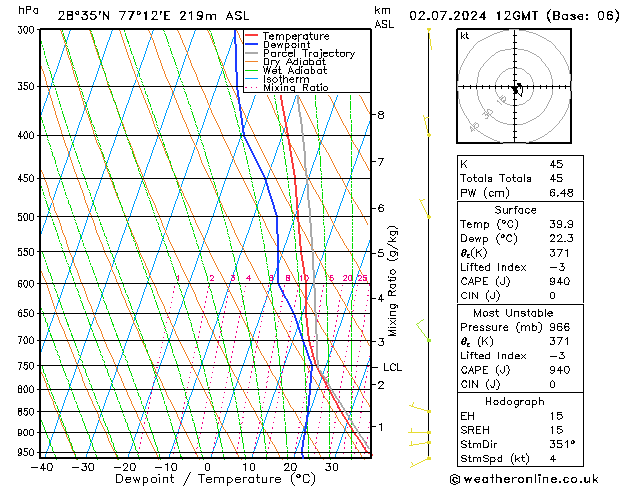Click the StmSpd (kt) row
Screen dimensions: 629x486
click(520, 458)
